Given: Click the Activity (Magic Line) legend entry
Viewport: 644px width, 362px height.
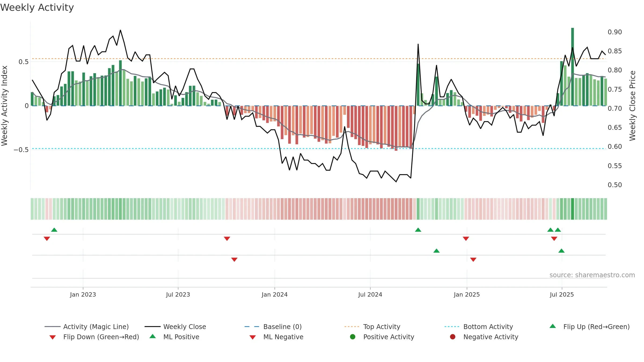Looking at the screenshot, I should coord(87,327).
